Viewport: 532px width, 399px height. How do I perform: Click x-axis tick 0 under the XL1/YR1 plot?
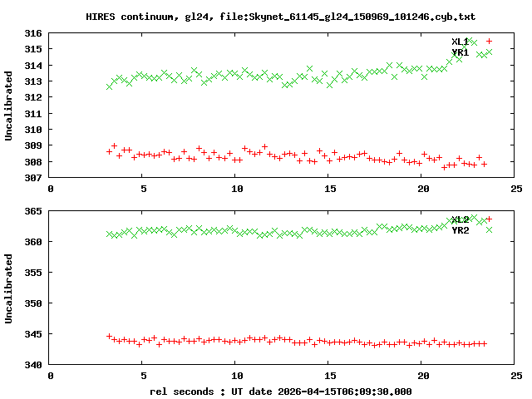tap(51, 189)
